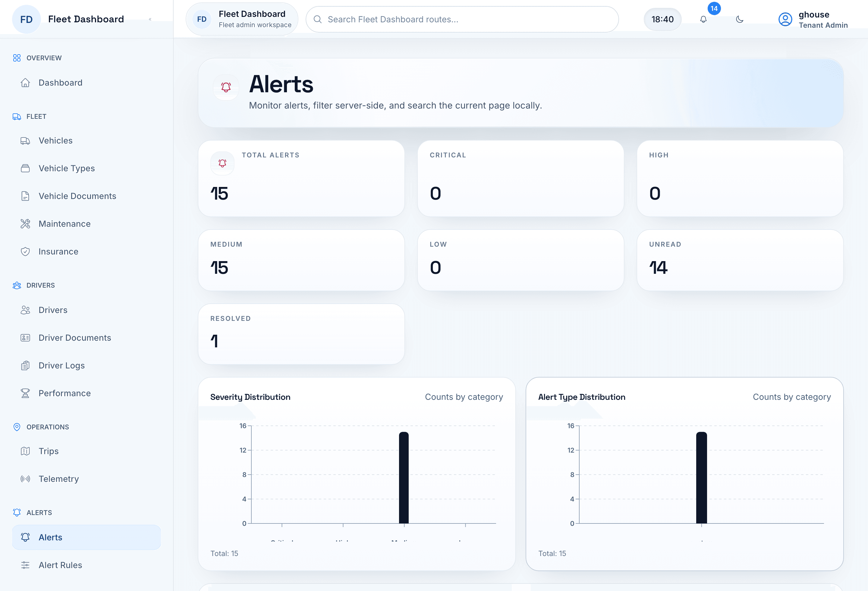This screenshot has width=868, height=591.
Task: Navigate to Driver Logs
Action: tap(86, 365)
